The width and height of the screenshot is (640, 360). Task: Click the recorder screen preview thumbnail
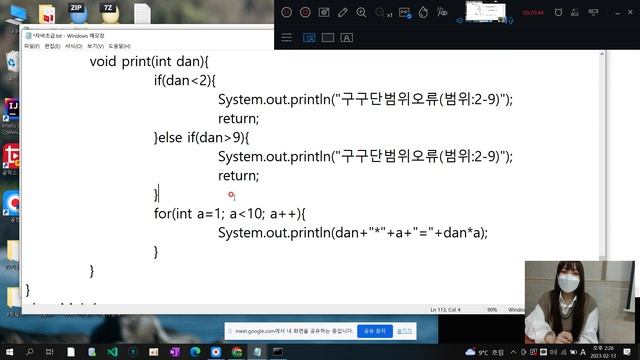point(486,11)
